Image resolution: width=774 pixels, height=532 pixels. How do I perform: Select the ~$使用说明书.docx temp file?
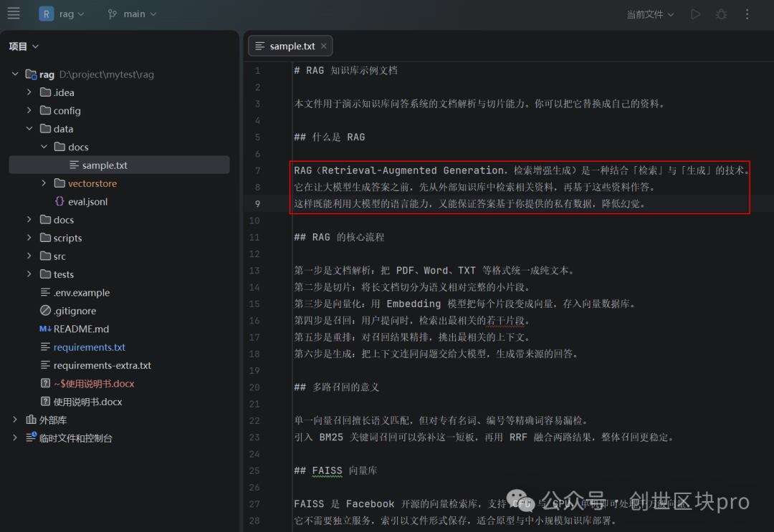(94, 384)
